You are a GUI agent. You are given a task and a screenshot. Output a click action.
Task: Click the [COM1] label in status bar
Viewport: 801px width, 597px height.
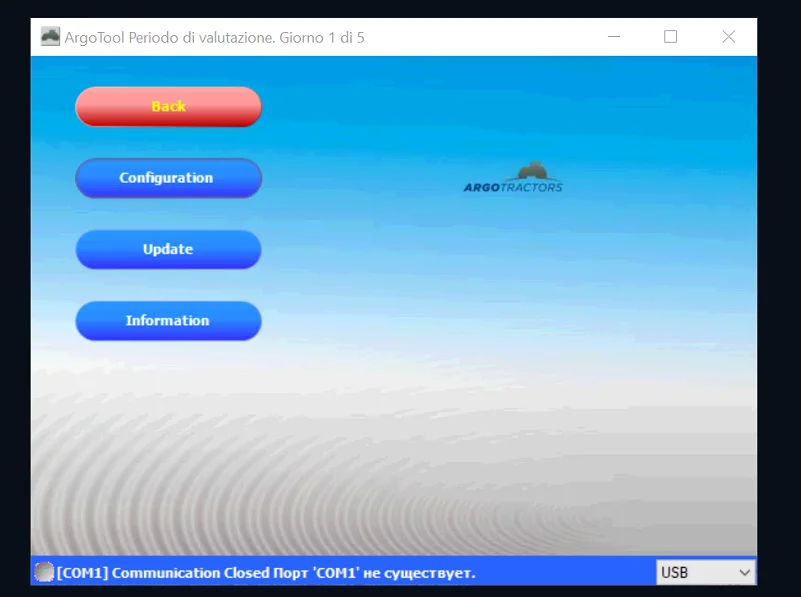84,573
